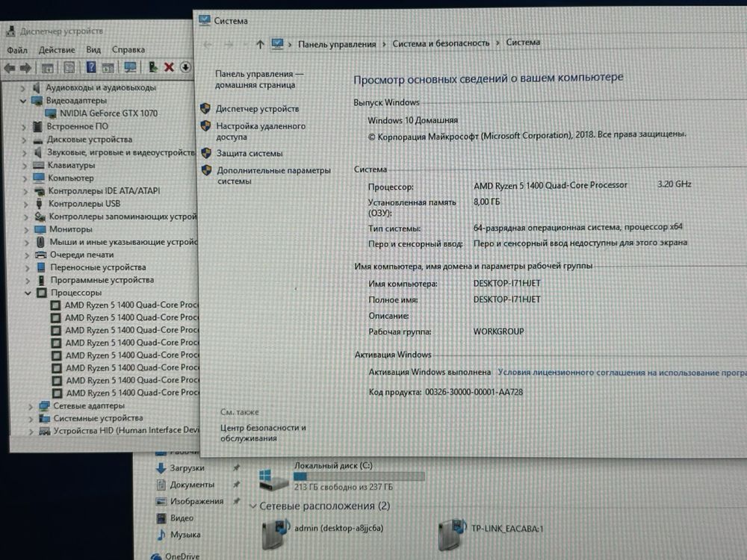This screenshot has height=560, width=747.
Task: Collapse the Процессоры node
Action: point(28,293)
